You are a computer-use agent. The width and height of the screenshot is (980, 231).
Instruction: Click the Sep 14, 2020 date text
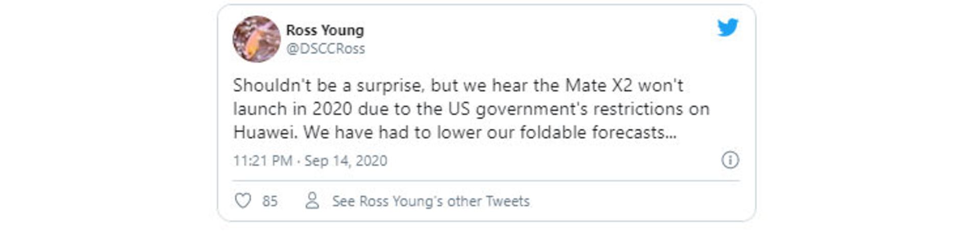coord(346,161)
